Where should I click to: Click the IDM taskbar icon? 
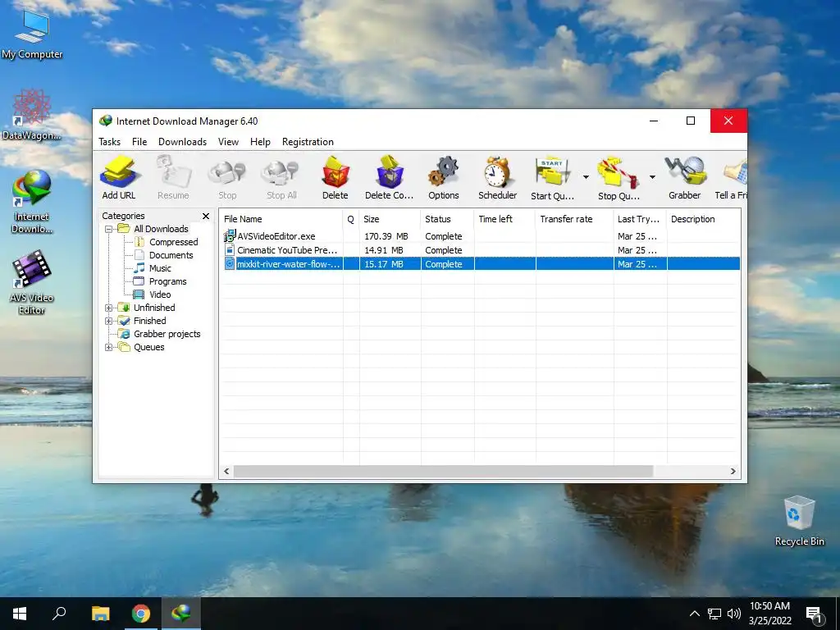click(181, 614)
